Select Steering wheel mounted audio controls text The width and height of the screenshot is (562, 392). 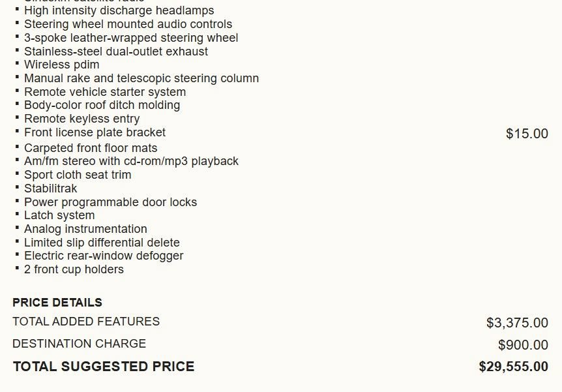[x=128, y=24]
